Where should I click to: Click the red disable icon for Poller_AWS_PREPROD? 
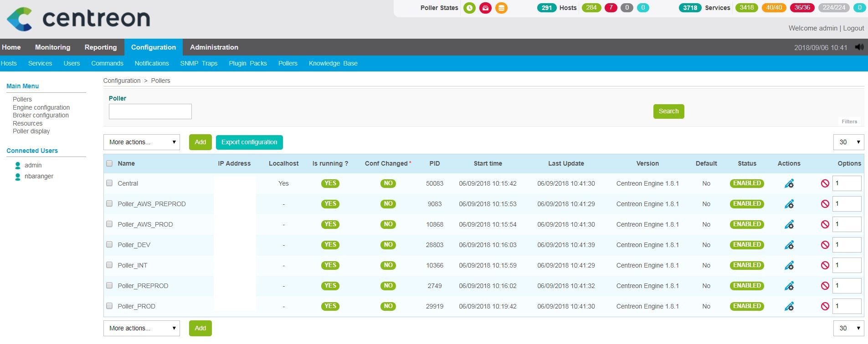tap(825, 204)
